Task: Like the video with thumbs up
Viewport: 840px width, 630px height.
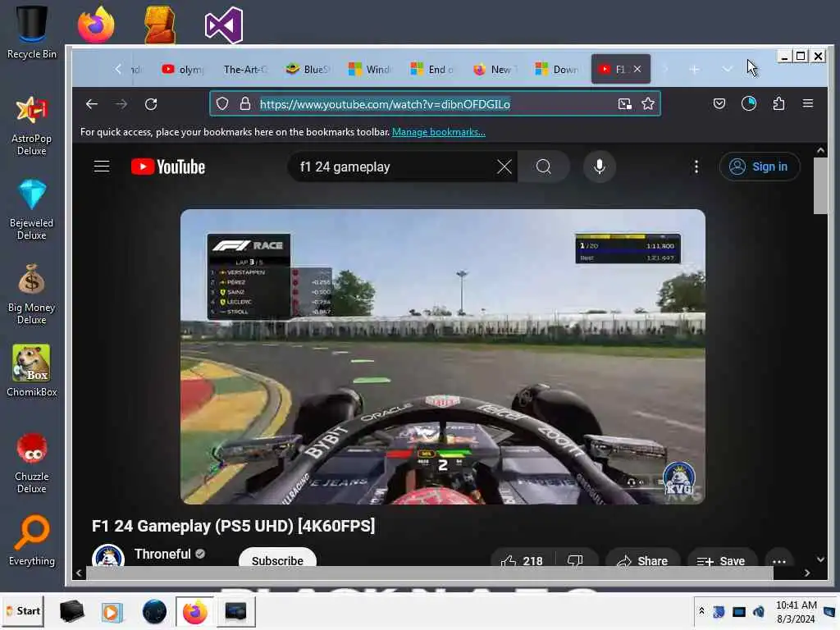Action: pos(521,559)
